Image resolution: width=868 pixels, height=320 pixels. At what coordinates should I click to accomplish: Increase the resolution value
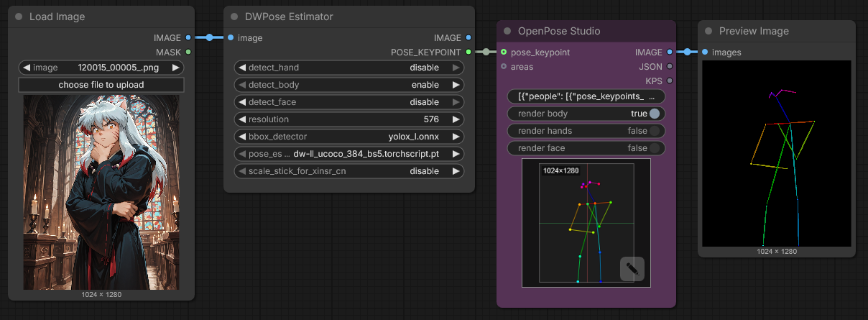456,119
